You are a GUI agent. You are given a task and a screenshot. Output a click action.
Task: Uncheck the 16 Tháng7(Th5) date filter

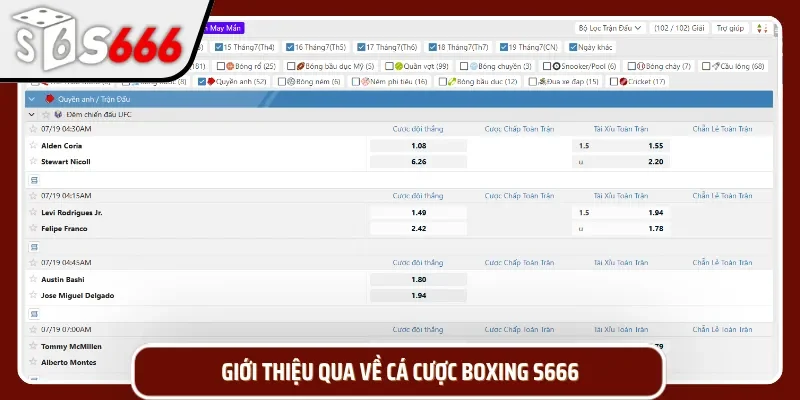coord(290,47)
